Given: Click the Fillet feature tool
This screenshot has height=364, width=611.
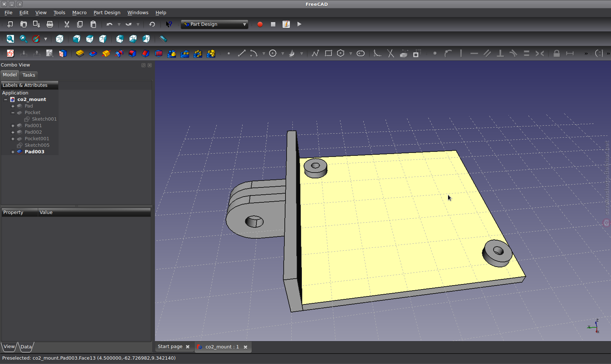Looking at the screenshot, I should coord(132,53).
